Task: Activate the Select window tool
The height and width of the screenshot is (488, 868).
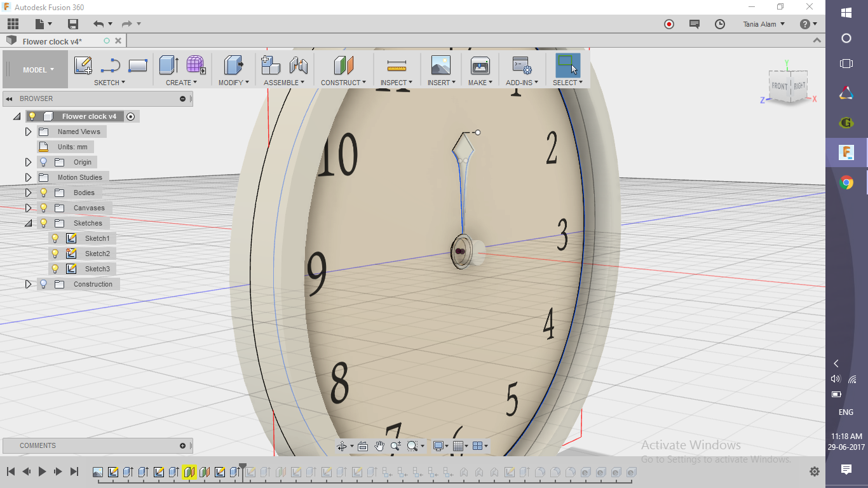Action: point(567,65)
